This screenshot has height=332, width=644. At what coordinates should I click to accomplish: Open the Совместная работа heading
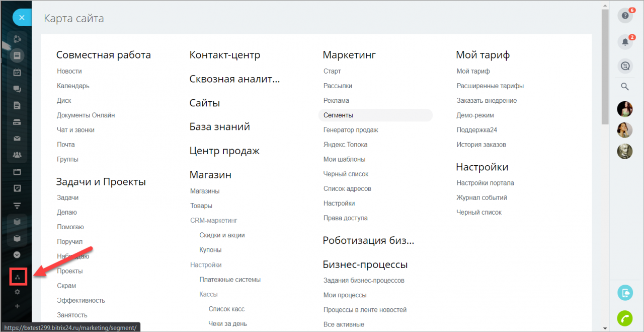pyautogui.click(x=104, y=55)
